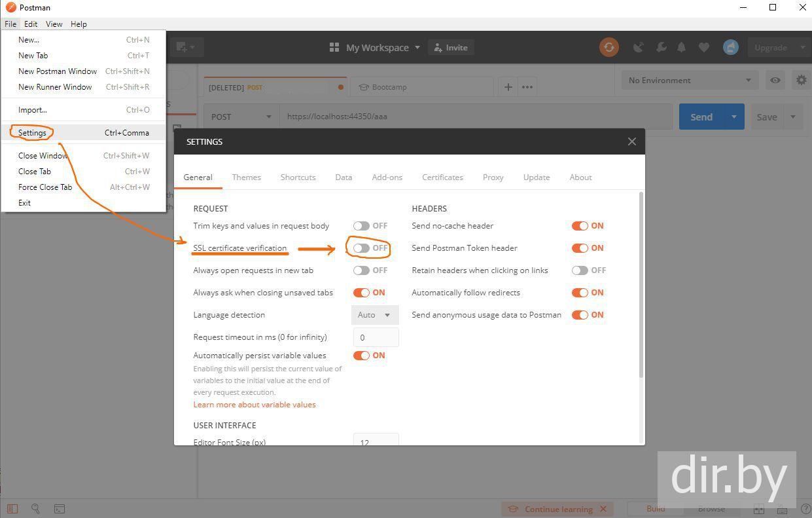
Task: Open the POST method dropdown
Action: click(241, 117)
